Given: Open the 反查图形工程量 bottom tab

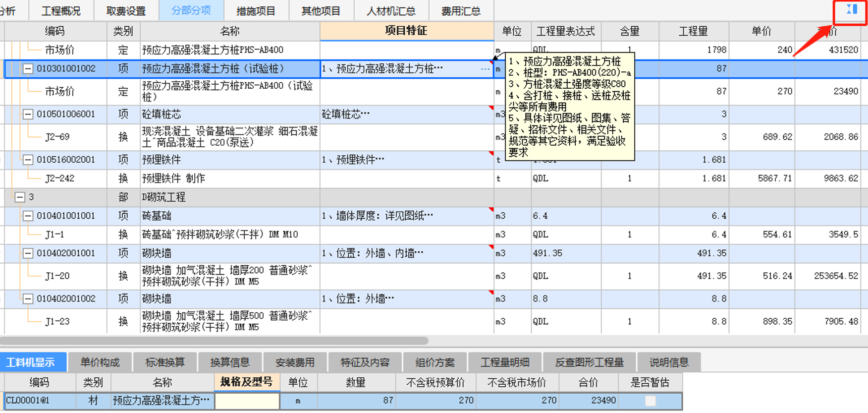Looking at the screenshot, I should [x=589, y=362].
